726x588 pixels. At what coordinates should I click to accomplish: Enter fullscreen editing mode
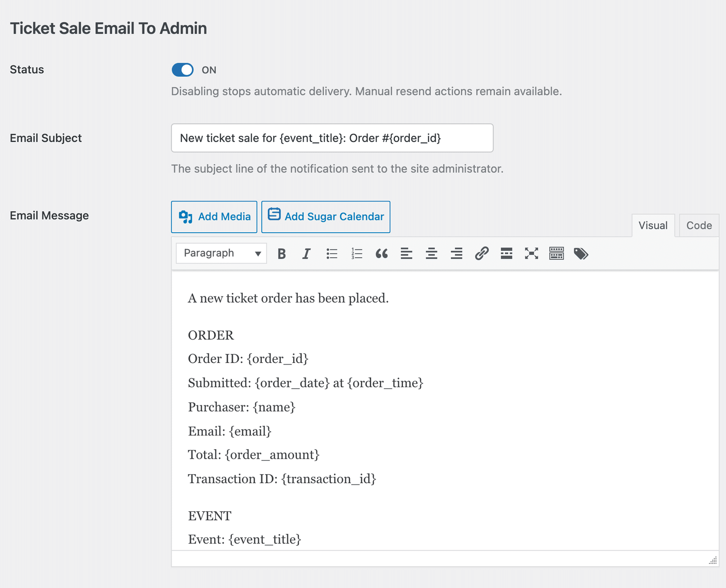coord(531,254)
